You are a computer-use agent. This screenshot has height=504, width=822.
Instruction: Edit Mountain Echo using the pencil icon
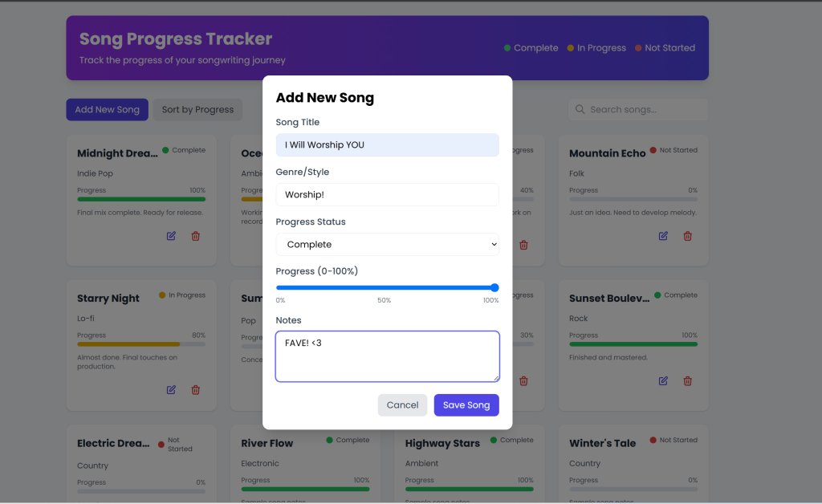663,235
